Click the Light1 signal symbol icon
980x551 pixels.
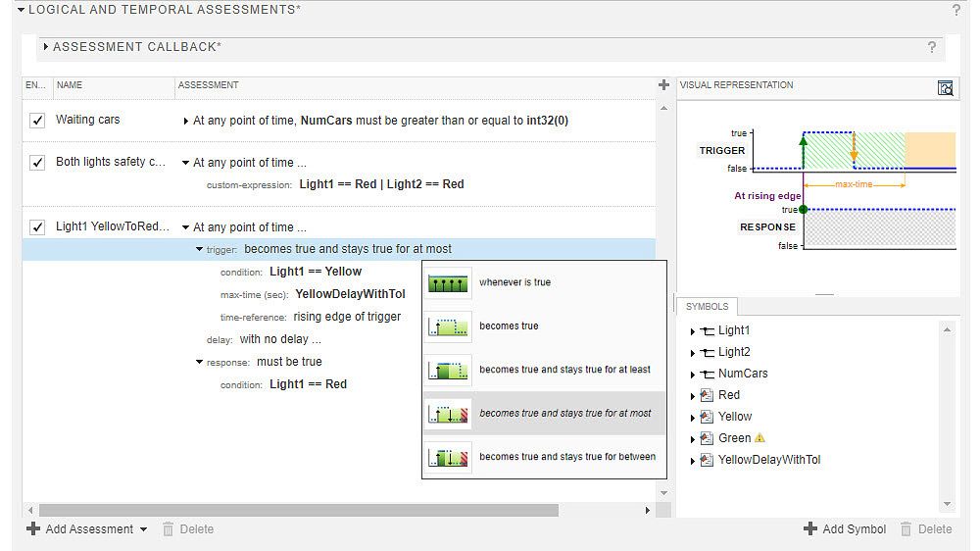[x=708, y=330]
